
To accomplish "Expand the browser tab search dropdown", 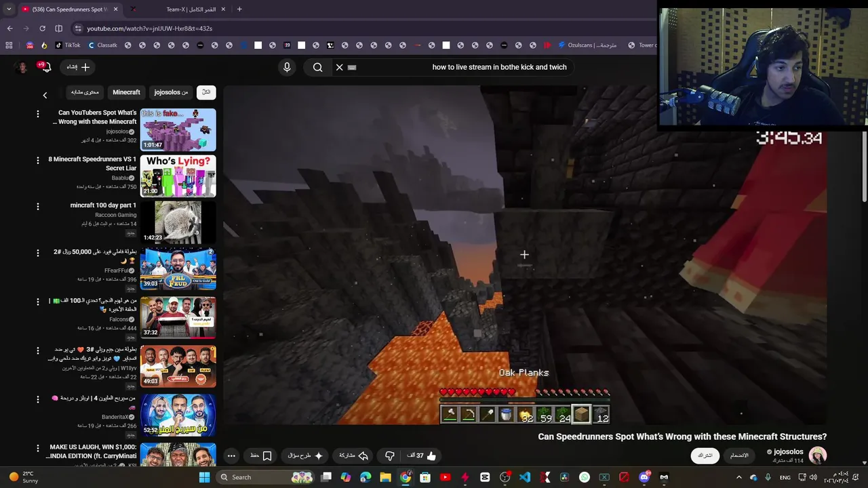I will coord(9,9).
